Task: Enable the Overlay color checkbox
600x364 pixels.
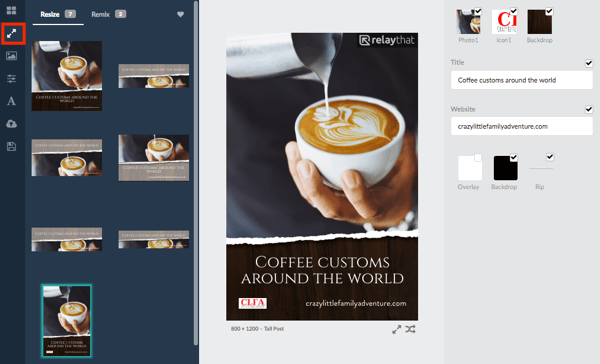Action: [478, 157]
